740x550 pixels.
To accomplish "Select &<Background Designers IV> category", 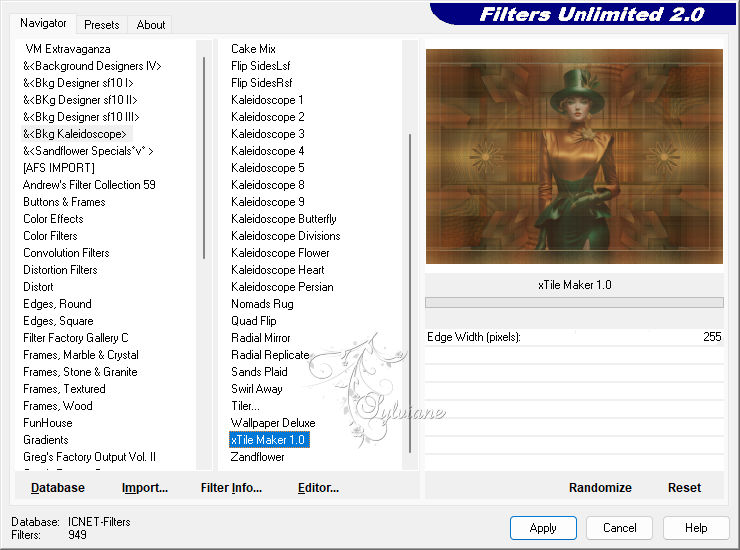I will [92, 66].
